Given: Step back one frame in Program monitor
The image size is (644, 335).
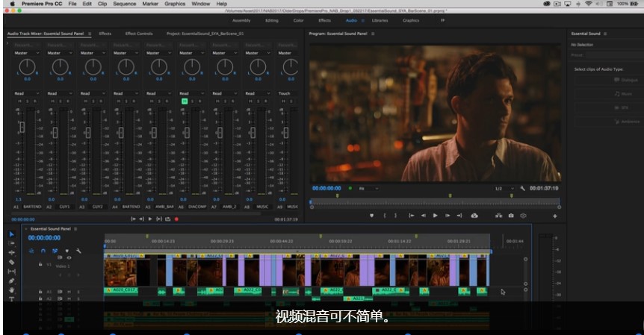Looking at the screenshot, I should pyautogui.click(x=423, y=216).
